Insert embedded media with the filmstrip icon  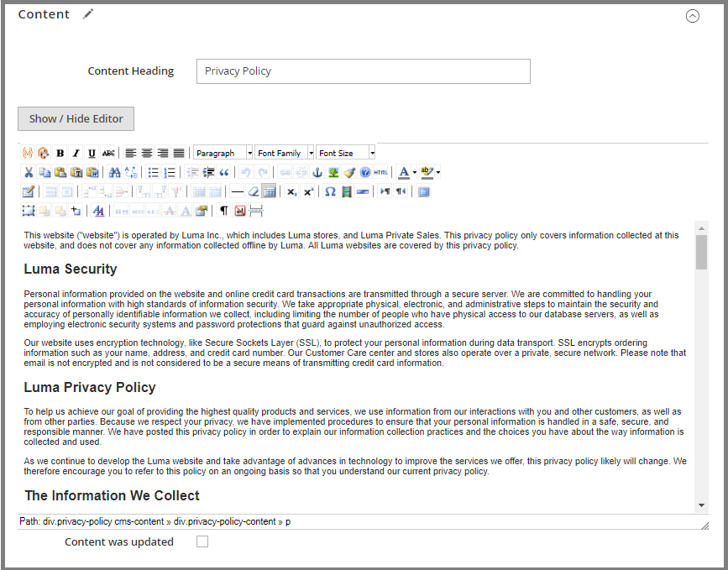[346, 191]
